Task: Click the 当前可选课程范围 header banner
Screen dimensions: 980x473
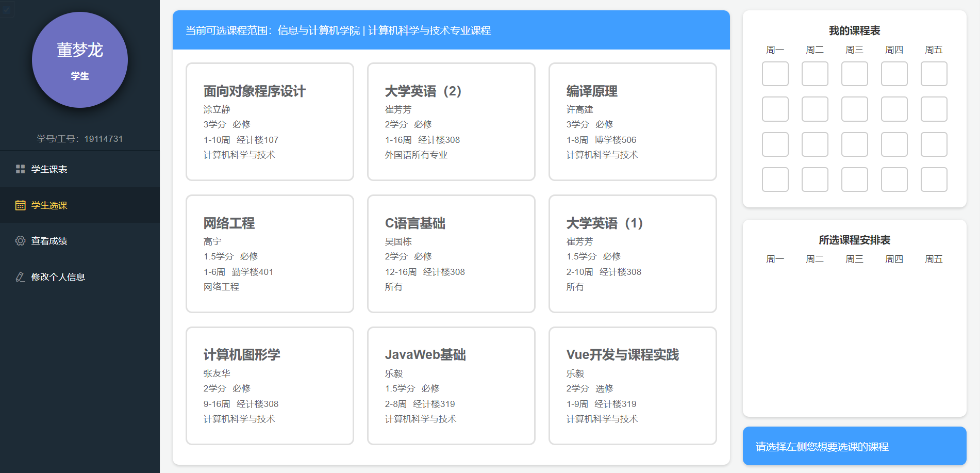Action: 451,30
